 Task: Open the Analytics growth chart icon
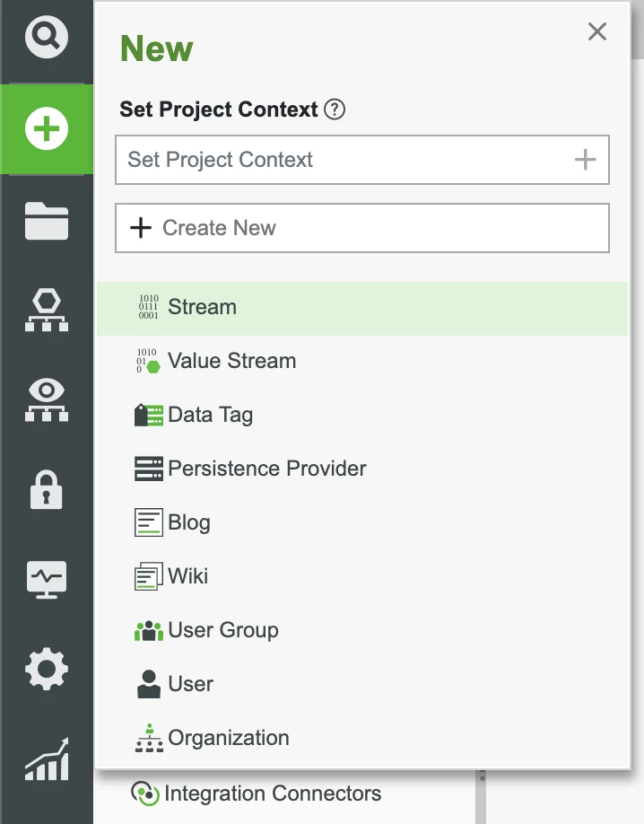47,759
